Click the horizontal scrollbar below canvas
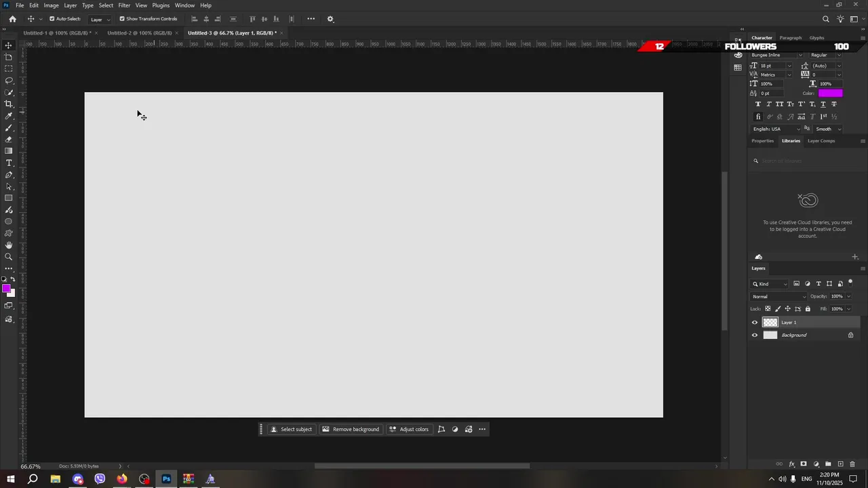Screen dimensions: 868x488 pyautogui.click(x=422, y=466)
